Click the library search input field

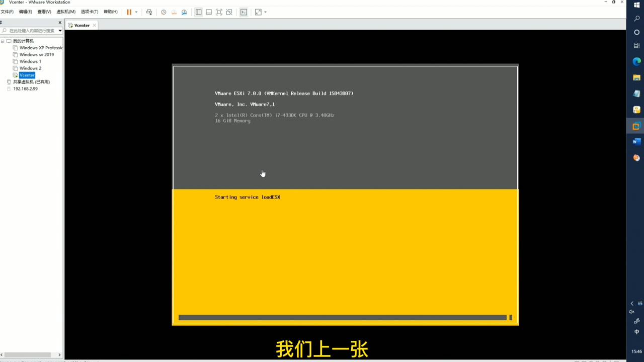tap(30, 31)
